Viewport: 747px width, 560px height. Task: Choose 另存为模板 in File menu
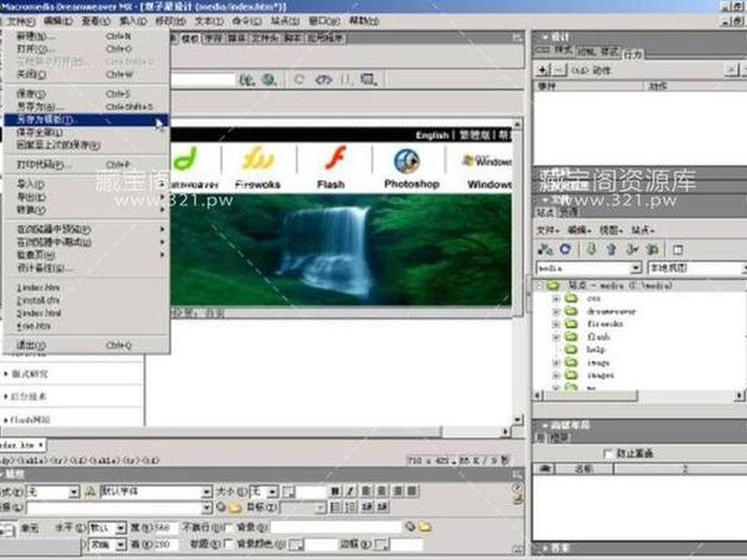tap(86, 119)
